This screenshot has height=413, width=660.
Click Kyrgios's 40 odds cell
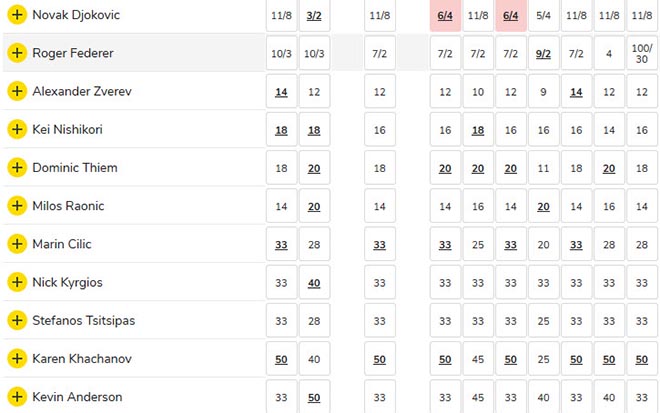click(x=313, y=282)
